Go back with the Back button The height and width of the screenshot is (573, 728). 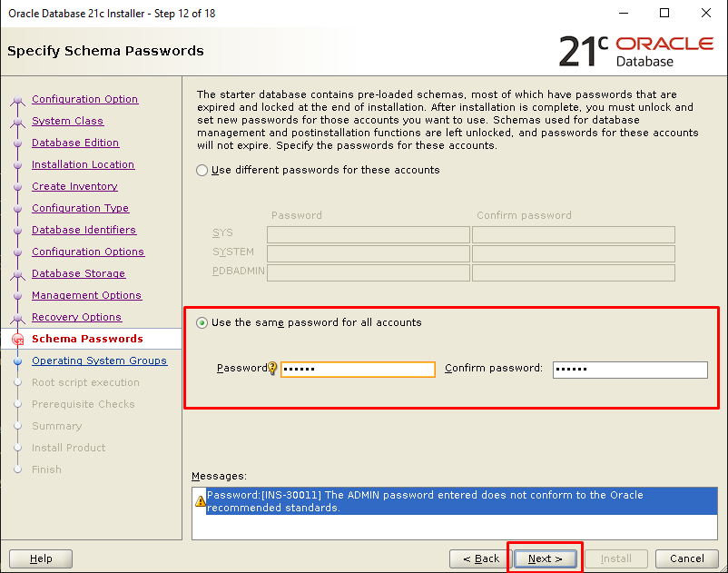[x=480, y=558]
